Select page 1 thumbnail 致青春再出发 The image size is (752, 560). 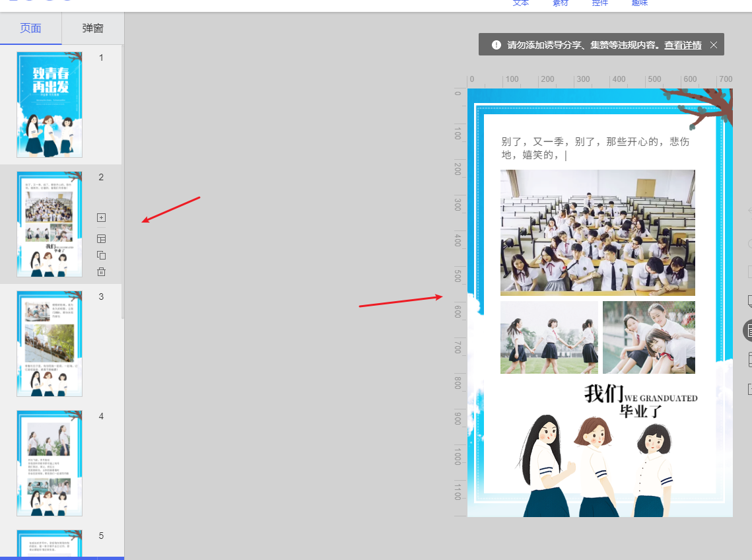tap(50, 104)
